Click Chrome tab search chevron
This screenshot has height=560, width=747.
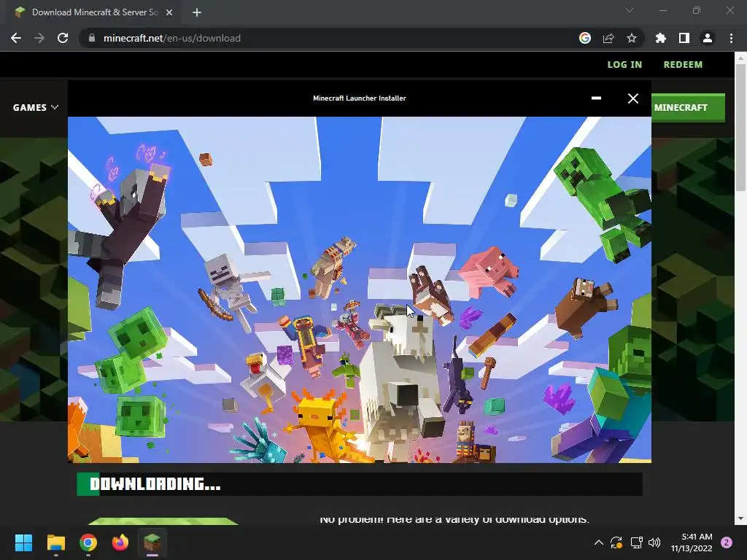630,10
